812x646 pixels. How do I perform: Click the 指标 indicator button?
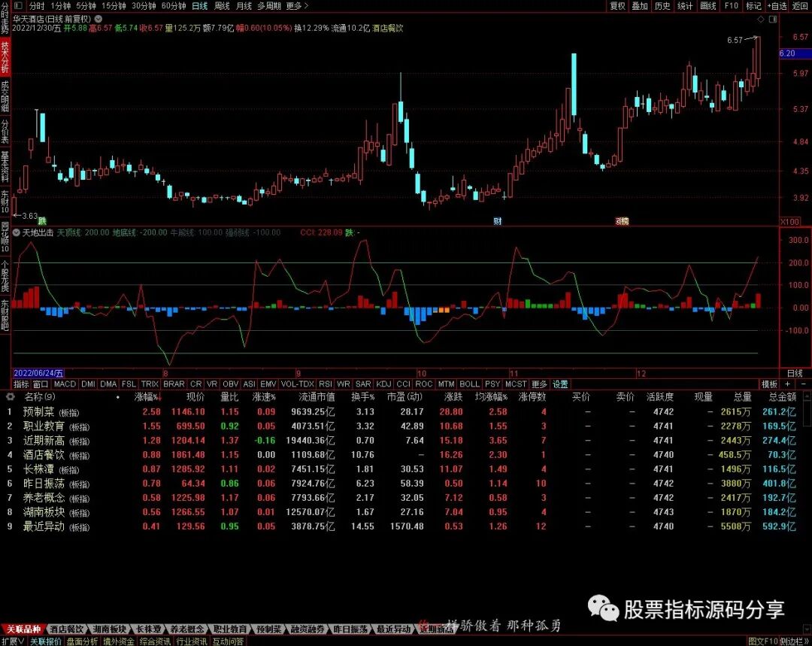[21, 384]
